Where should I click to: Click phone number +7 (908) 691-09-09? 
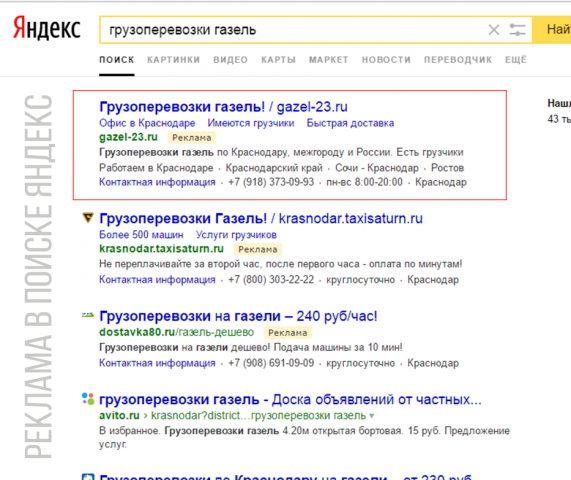tap(271, 363)
